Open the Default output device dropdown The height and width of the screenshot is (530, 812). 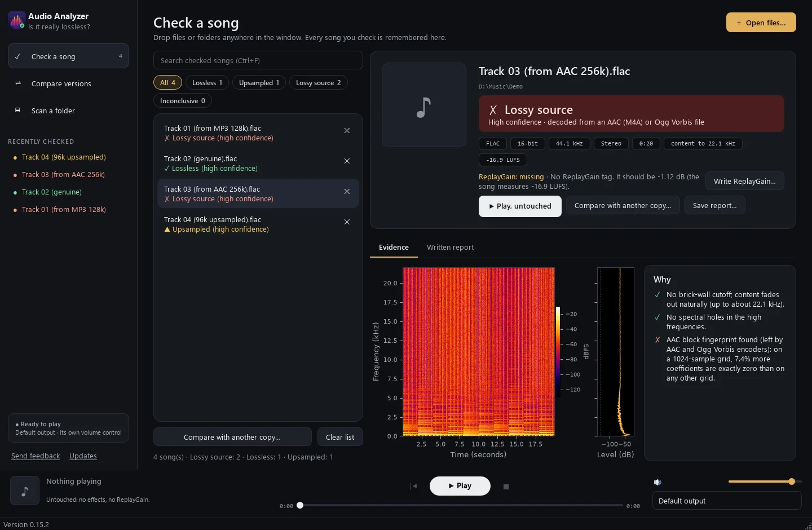727,501
